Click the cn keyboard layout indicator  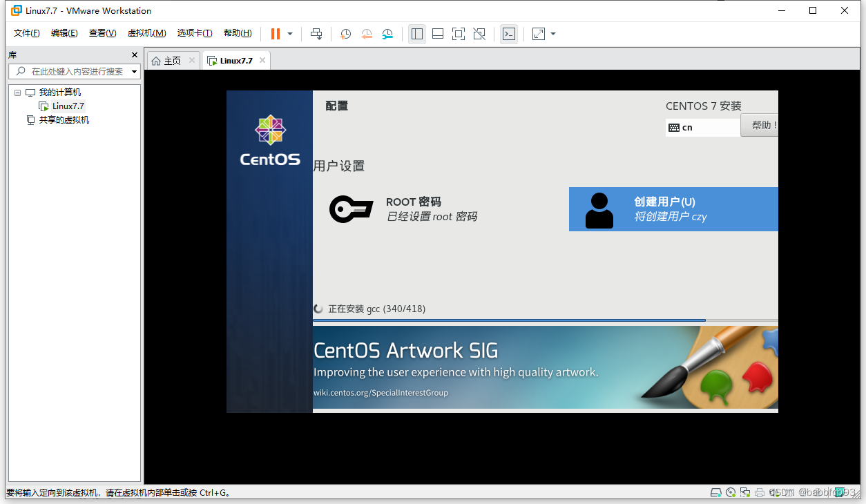[702, 128]
